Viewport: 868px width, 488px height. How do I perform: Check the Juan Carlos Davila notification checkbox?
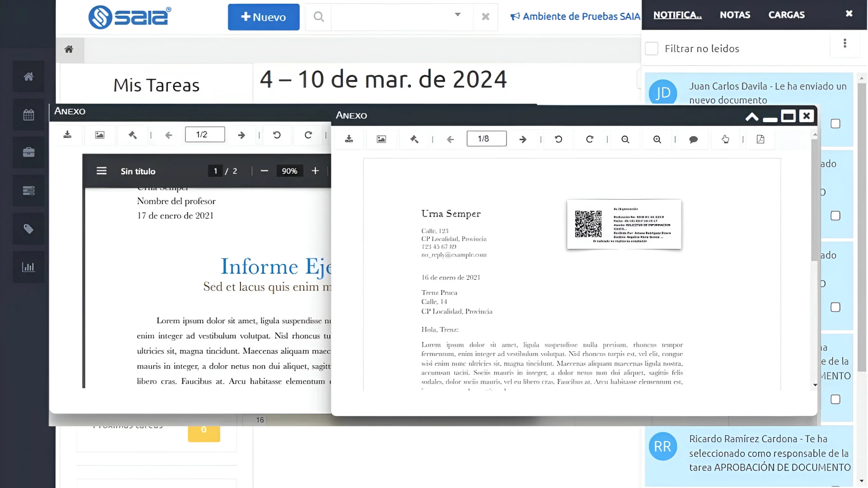click(835, 124)
